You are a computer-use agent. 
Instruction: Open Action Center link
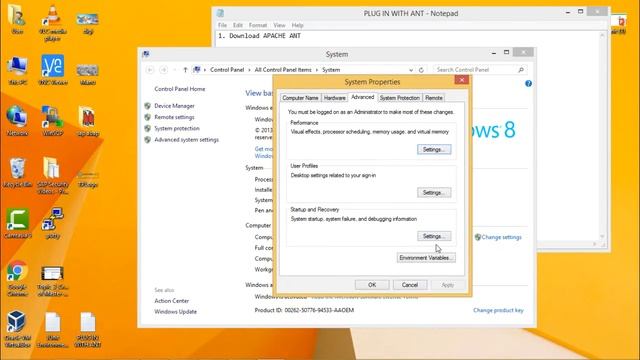(x=171, y=301)
